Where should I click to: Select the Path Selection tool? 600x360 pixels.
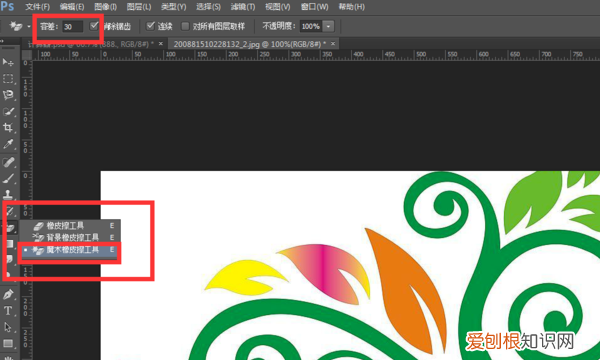point(8,327)
